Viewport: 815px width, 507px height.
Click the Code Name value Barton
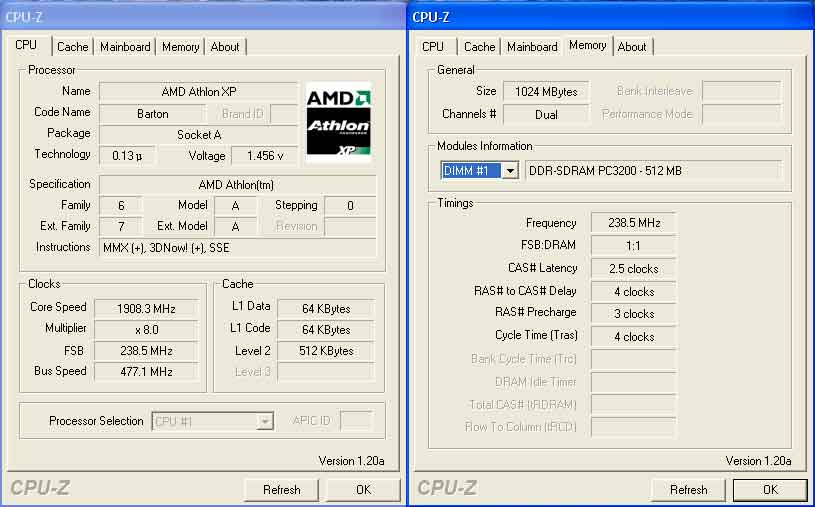point(153,114)
